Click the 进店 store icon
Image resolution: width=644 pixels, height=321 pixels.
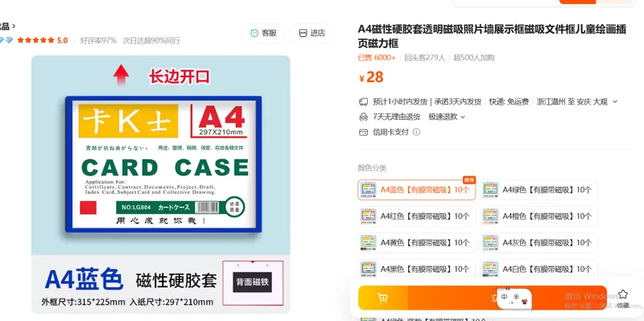tap(303, 33)
